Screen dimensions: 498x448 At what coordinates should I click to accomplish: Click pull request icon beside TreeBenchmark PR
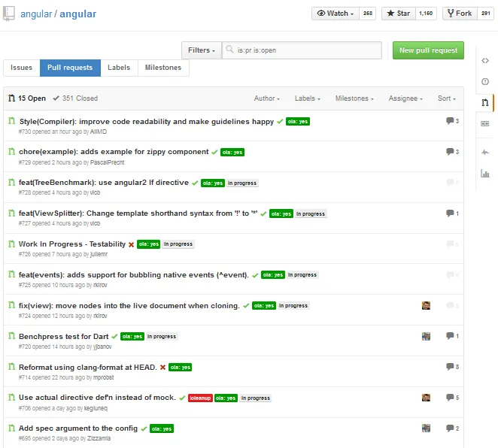click(12, 182)
